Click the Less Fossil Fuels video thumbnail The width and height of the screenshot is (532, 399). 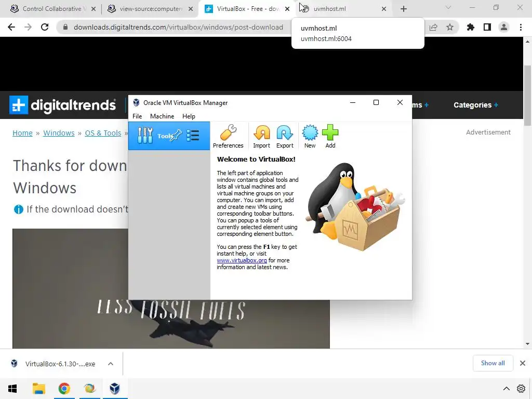tap(171, 324)
